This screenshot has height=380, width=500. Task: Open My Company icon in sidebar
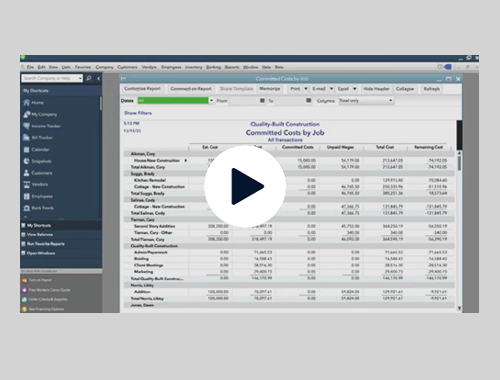[27, 114]
